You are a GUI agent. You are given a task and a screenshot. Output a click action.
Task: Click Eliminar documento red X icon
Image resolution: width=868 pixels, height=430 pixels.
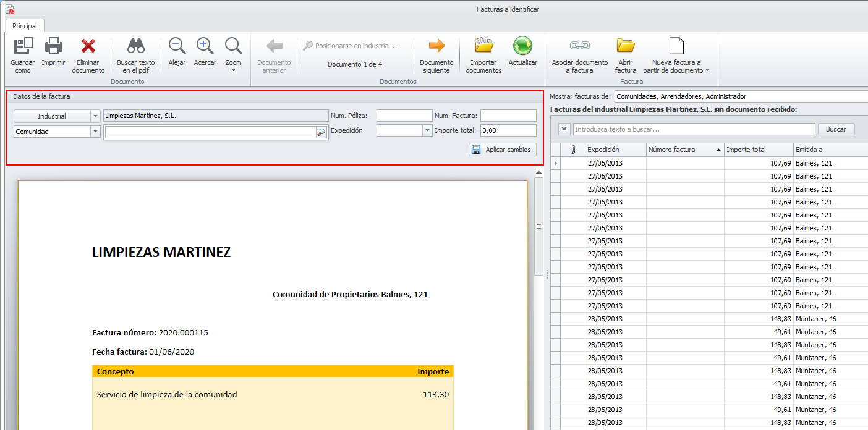(88, 47)
